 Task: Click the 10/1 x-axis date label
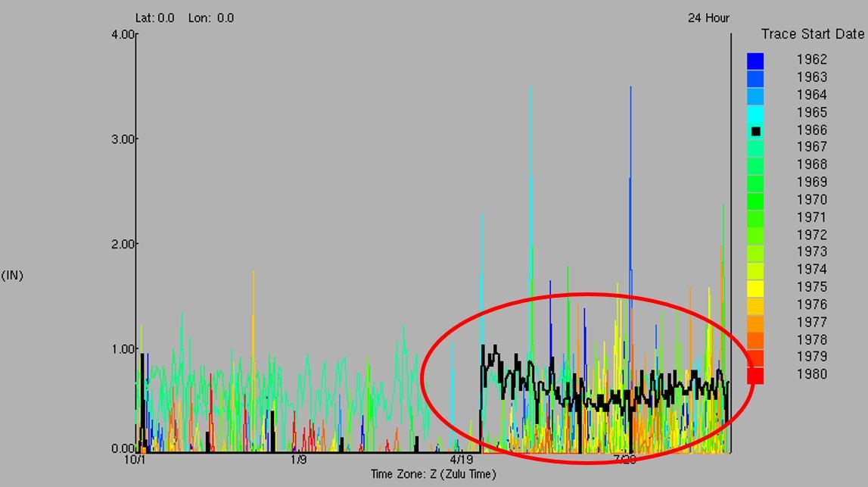pos(135,460)
